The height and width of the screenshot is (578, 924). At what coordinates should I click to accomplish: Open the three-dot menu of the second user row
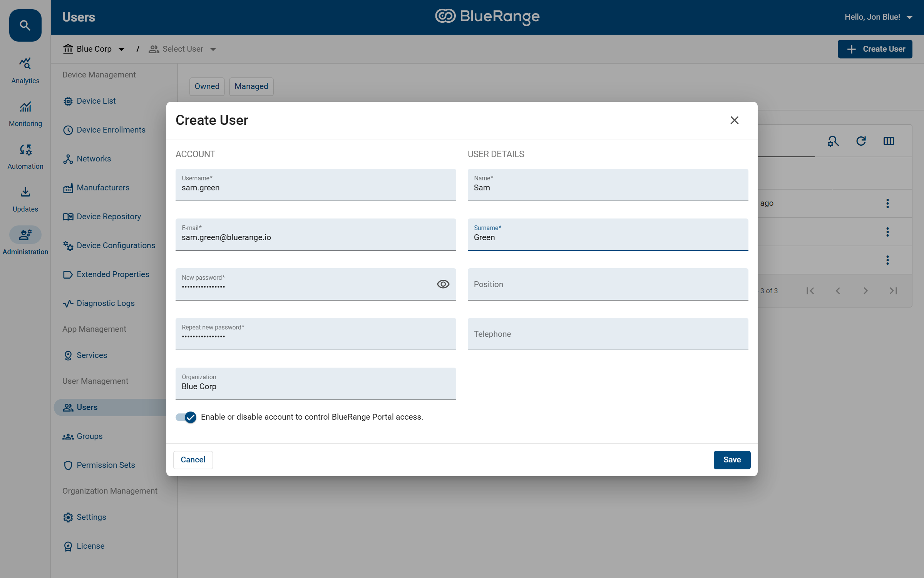[888, 232]
